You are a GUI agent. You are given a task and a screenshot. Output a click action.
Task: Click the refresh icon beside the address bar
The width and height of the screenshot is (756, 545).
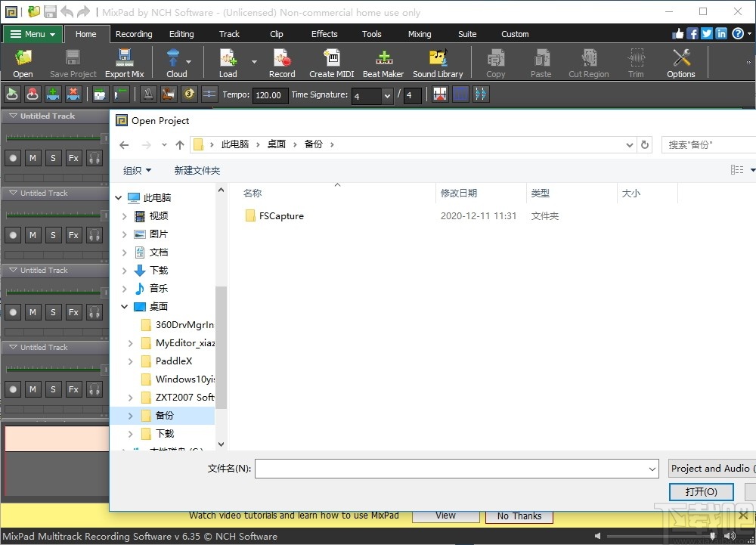click(645, 144)
